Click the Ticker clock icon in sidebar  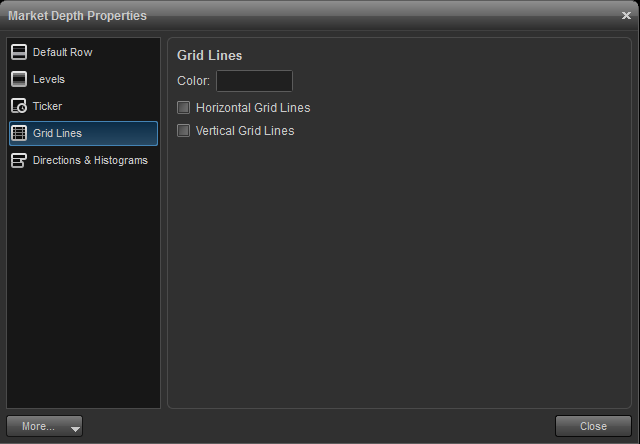tap(19, 106)
